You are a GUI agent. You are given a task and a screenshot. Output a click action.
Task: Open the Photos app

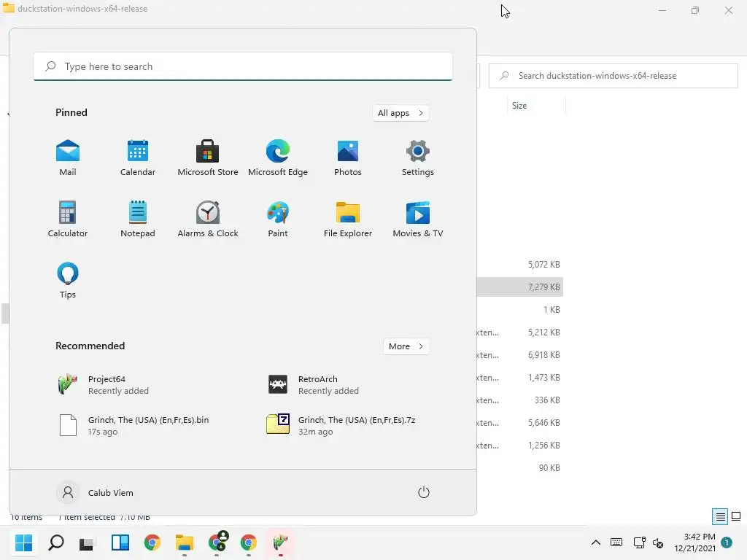(x=348, y=158)
